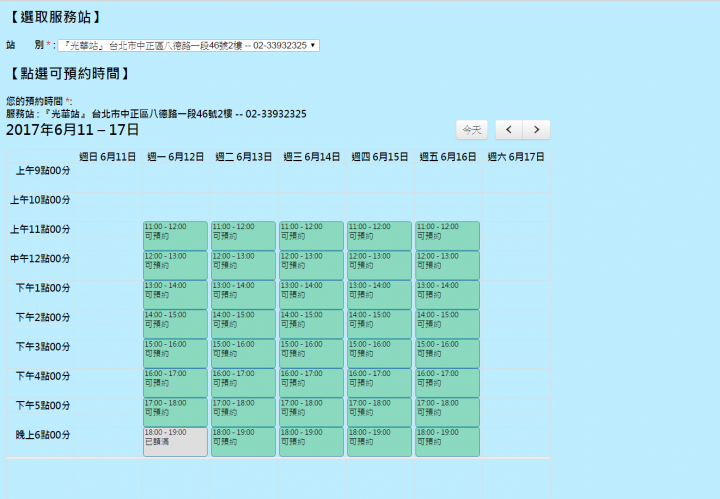Click the 【選取服務站】 section heading
This screenshot has width=720, height=499.
(x=55, y=17)
